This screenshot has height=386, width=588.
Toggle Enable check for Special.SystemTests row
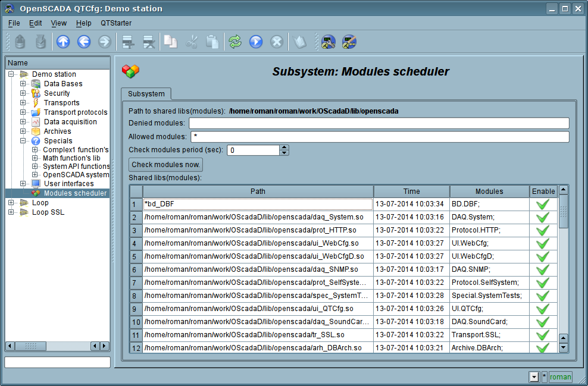click(x=543, y=296)
